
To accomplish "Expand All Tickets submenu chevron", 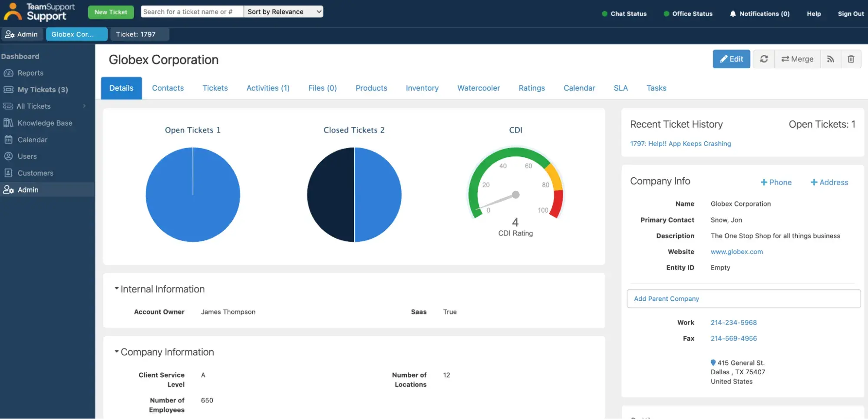I will click(x=84, y=106).
